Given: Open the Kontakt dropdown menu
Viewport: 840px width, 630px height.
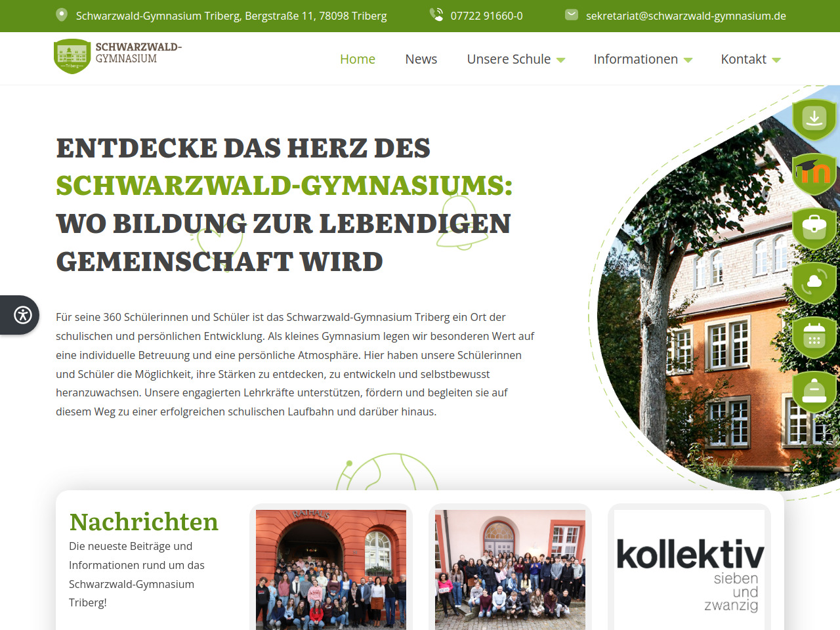Looking at the screenshot, I should (750, 59).
